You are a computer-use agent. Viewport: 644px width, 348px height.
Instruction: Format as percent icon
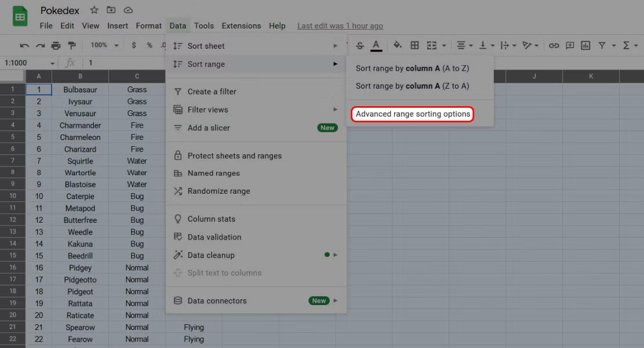(x=150, y=45)
